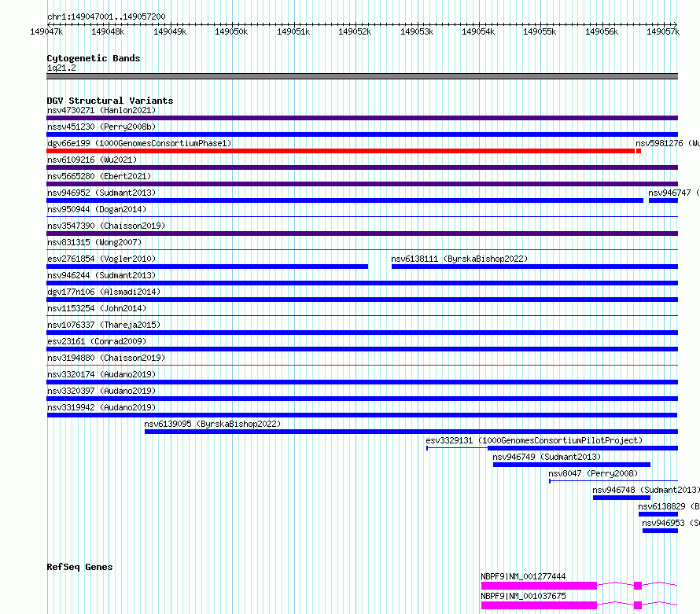Open variant nsv946749 (Sudmant2013)
Screen dimensions: 700x614
(x=547, y=457)
